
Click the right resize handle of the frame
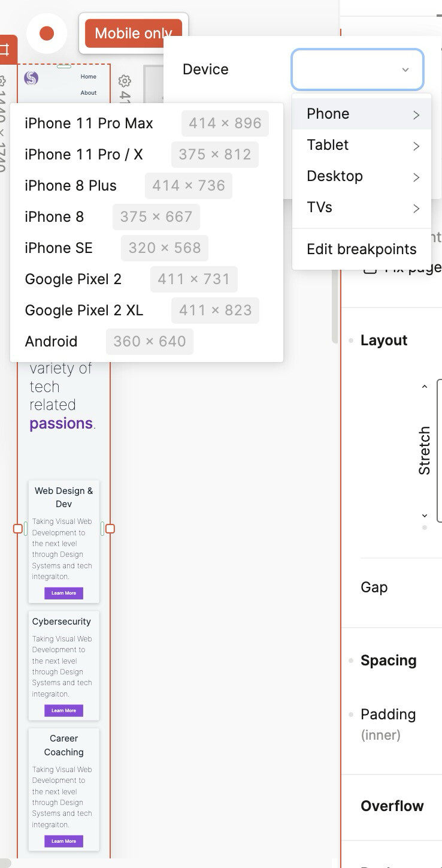(110, 529)
